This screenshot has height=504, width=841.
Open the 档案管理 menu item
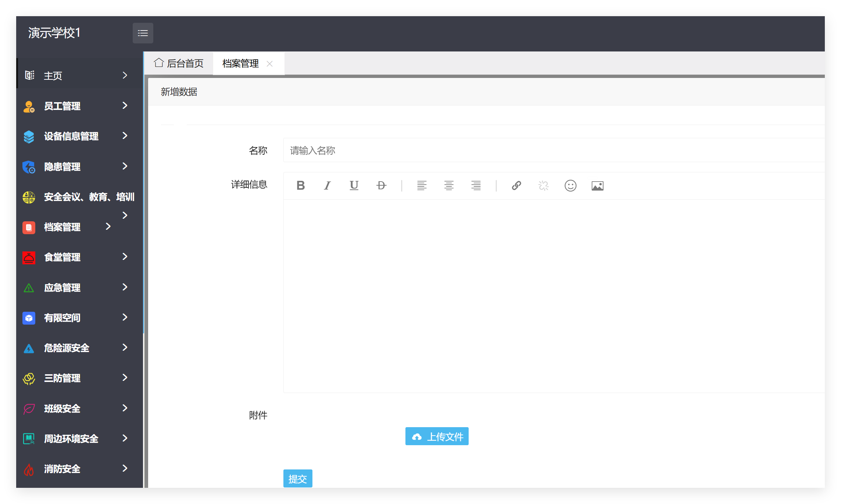coord(62,227)
